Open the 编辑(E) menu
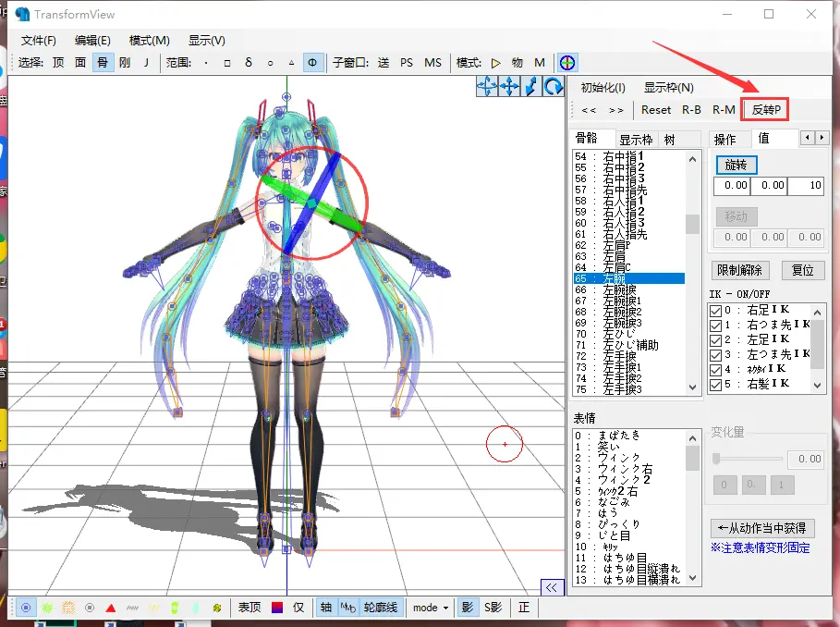Screen dimensions: 840x627 click(92, 40)
